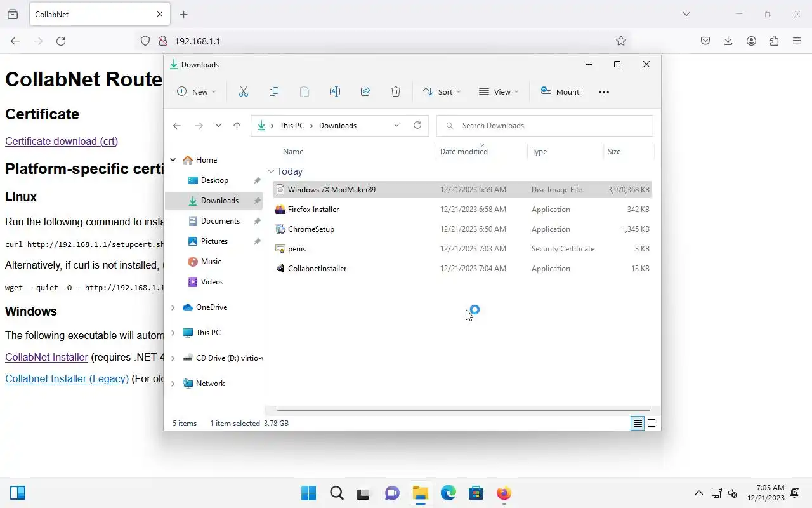812x508 pixels.
Task: Bookmark this page with the star icon
Action: tap(621, 41)
